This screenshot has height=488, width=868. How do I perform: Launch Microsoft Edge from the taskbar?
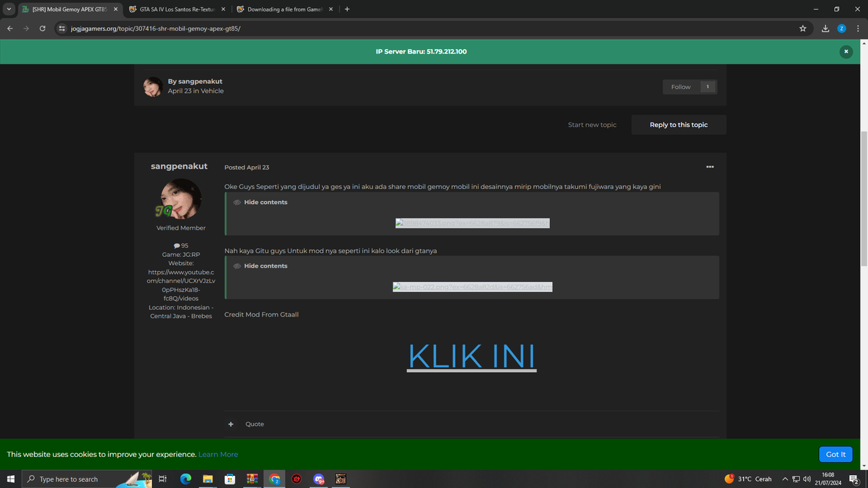[x=186, y=479]
